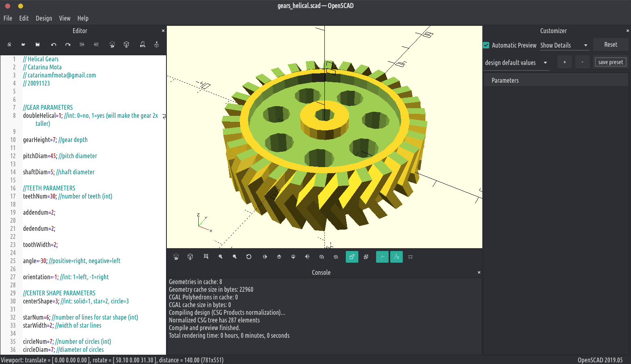The width and height of the screenshot is (631, 364).
Task: Reset the viewport to default view
Action: click(x=248, y=257)
